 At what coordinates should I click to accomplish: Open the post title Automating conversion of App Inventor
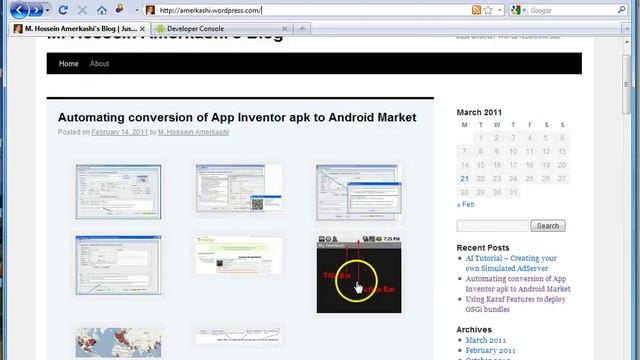coord(237,118)
